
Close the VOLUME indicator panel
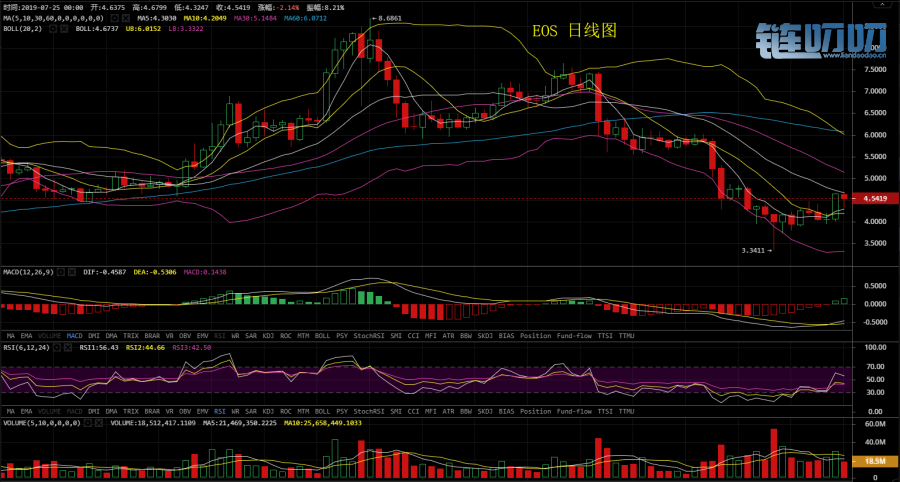point(97,423)
